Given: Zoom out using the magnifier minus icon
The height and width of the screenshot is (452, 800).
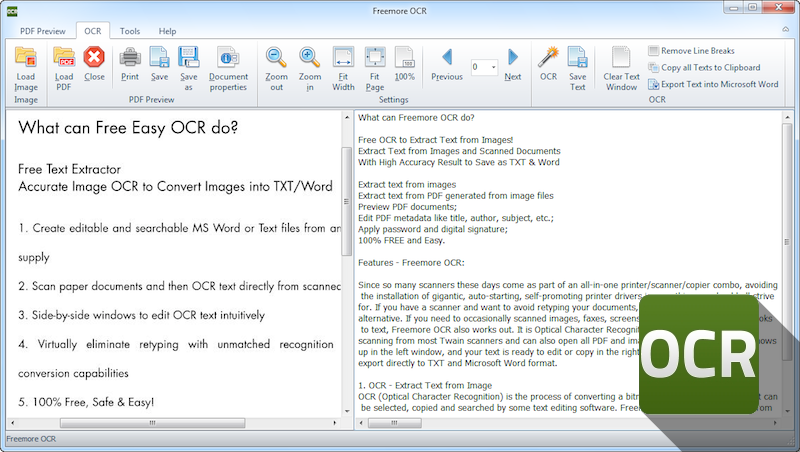Looking at the screenshot, I should click(276, 57).
